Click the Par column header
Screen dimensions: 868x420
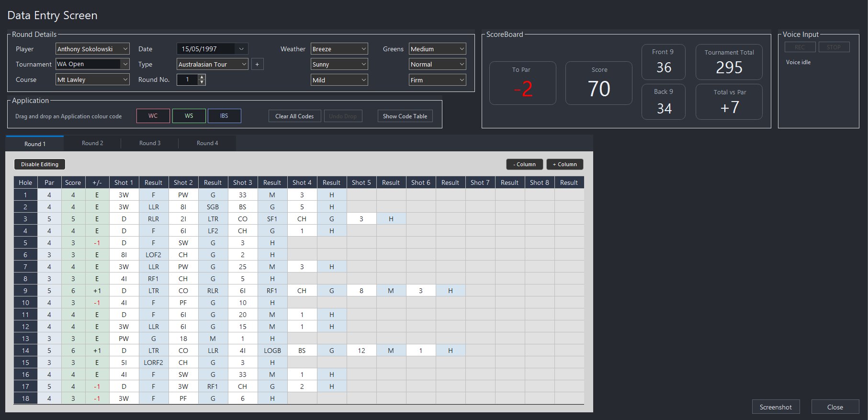[49, 182]
